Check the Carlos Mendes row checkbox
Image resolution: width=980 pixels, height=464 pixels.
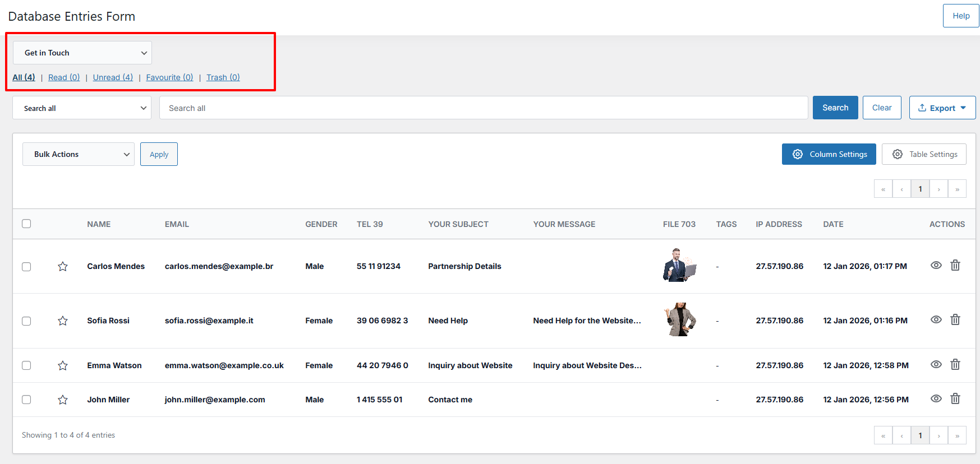pos(26,267)
